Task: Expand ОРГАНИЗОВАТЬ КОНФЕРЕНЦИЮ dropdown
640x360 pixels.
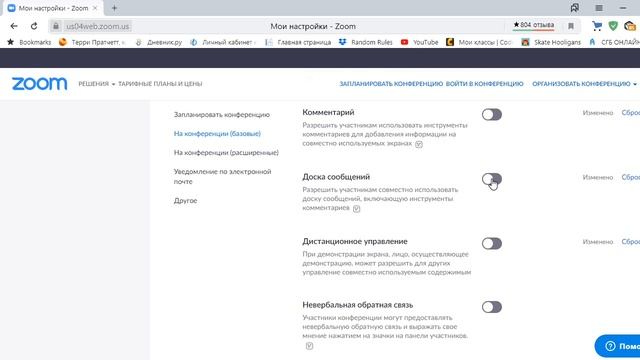Action: 584,84
